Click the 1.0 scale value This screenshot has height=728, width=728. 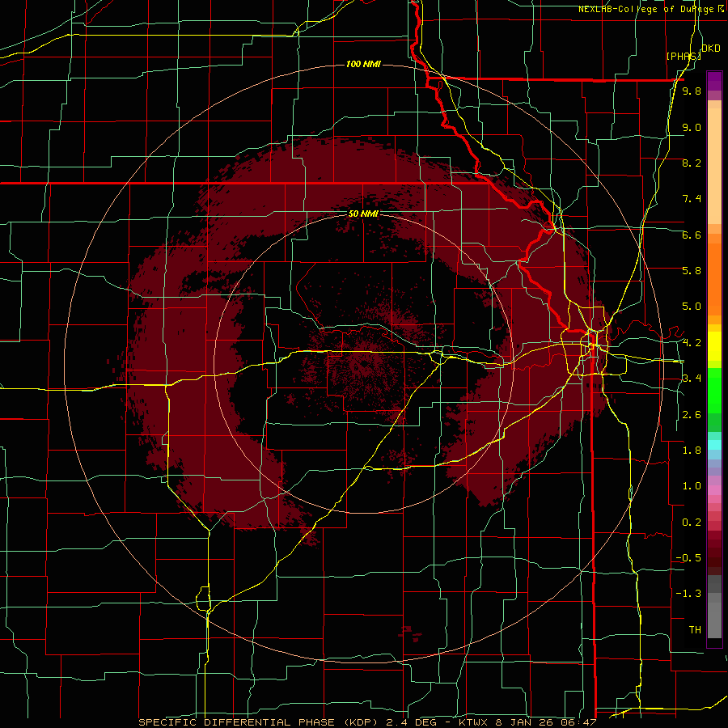pyautogui.click(x=692, y=486)
